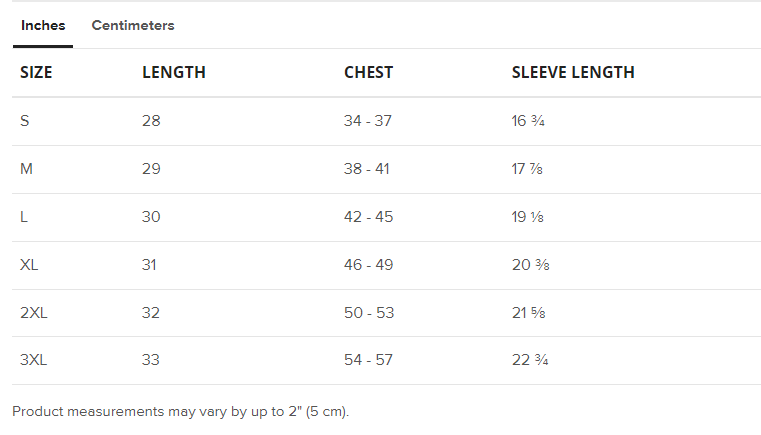Click the 2XL size row label
This screenshot has height=435, width=761.
(x=34, y=313)
